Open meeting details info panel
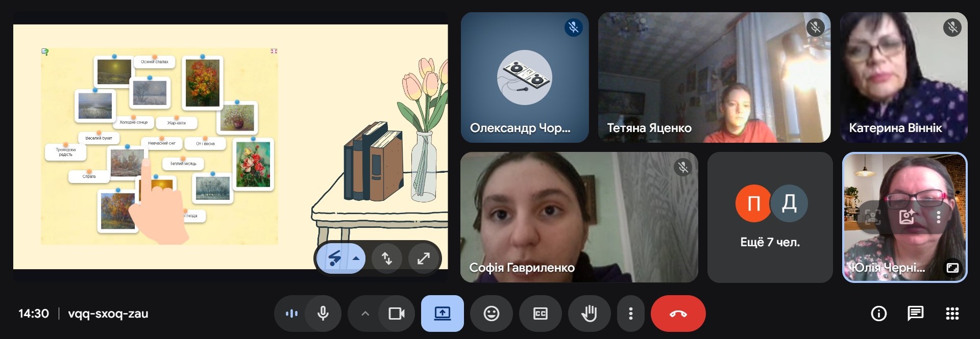 click(x=878, y=314)
